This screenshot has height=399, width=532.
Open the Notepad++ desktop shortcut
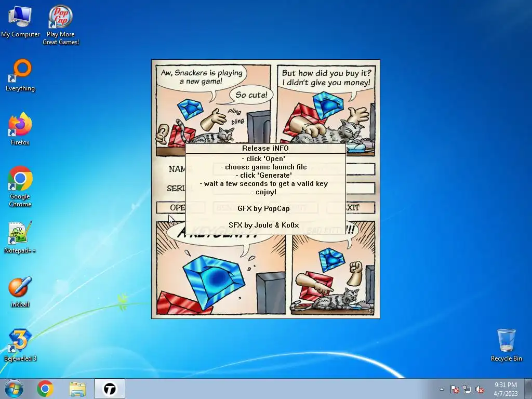tap(20, 237)
